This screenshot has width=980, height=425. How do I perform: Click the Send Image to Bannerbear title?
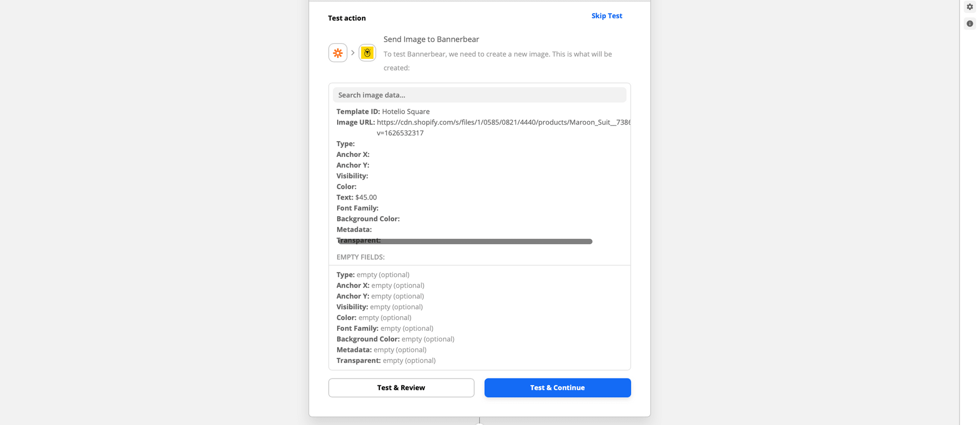pyautogui.click(x=431, y=39)
